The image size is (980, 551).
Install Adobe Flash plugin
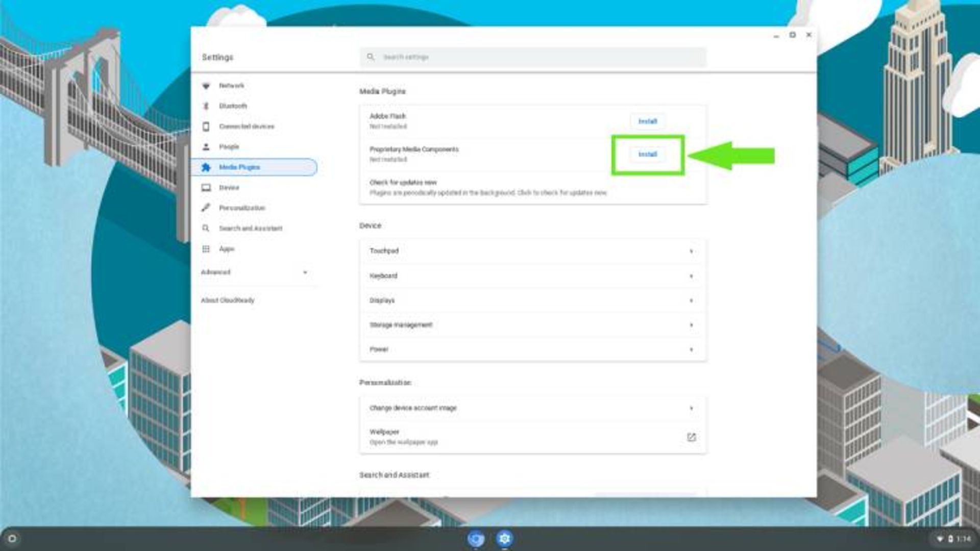[647, 121]
